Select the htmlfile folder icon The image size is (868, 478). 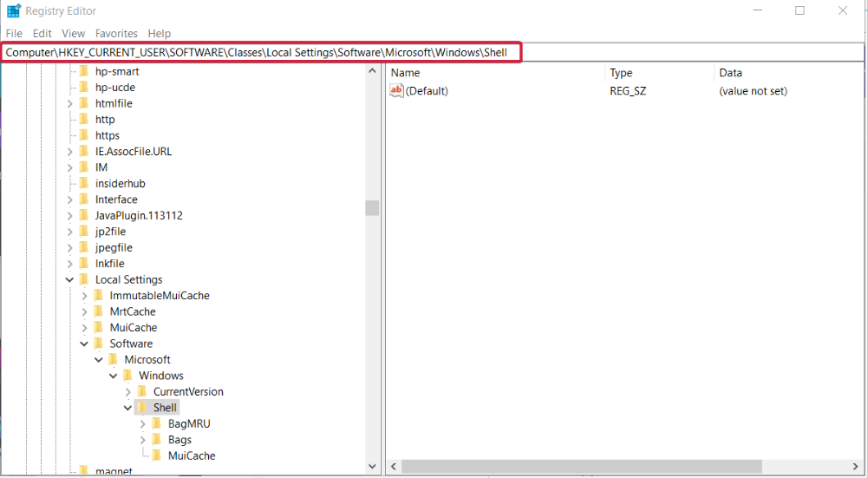click(84, 103)
